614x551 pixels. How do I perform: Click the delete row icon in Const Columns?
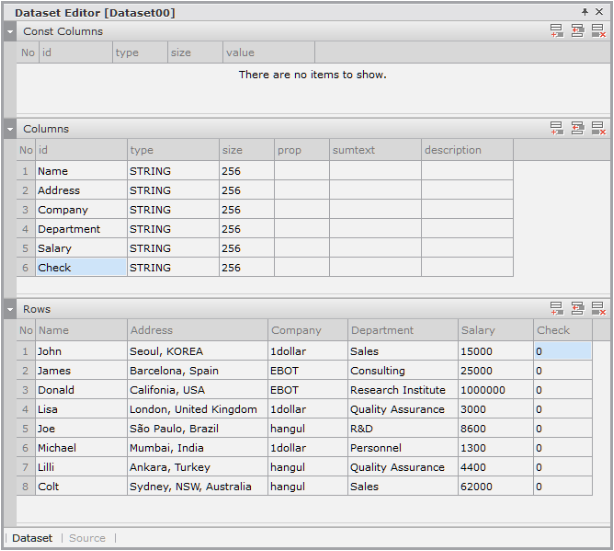pyautogui.click(x=598, y=31)
